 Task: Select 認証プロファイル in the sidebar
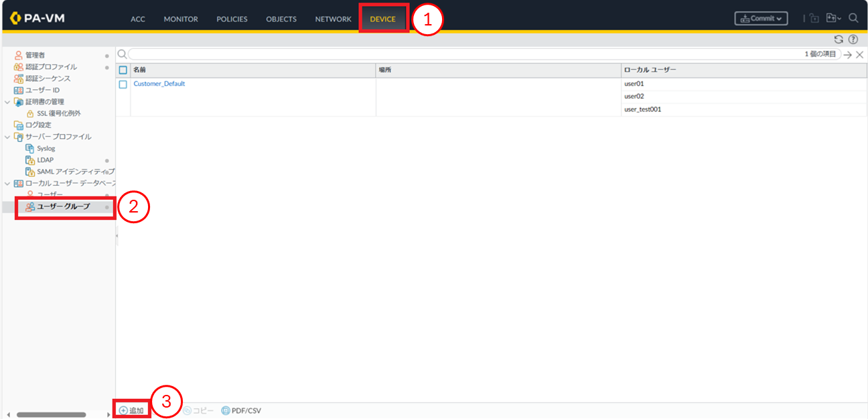52,67
